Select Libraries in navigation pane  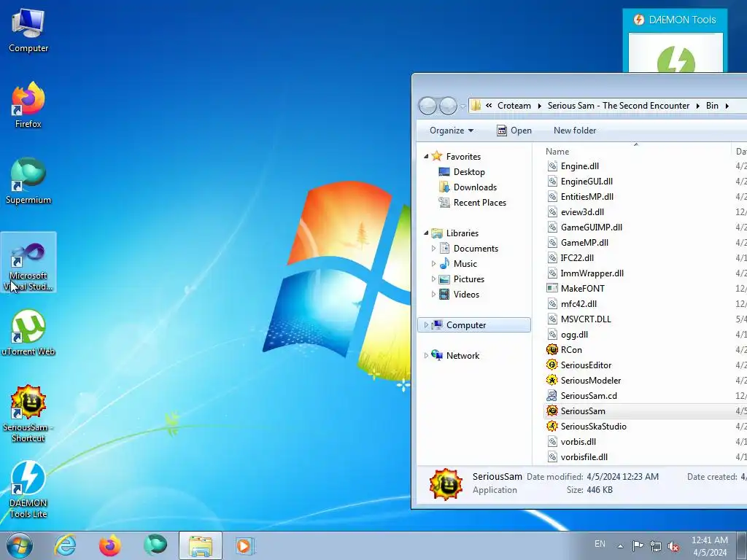(462, 233)
